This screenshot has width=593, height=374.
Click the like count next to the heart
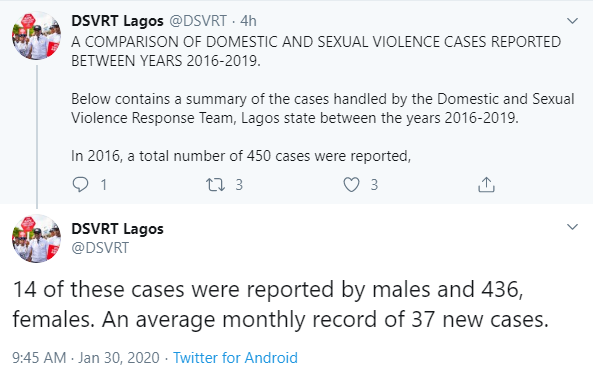click(x=374, y=185)
